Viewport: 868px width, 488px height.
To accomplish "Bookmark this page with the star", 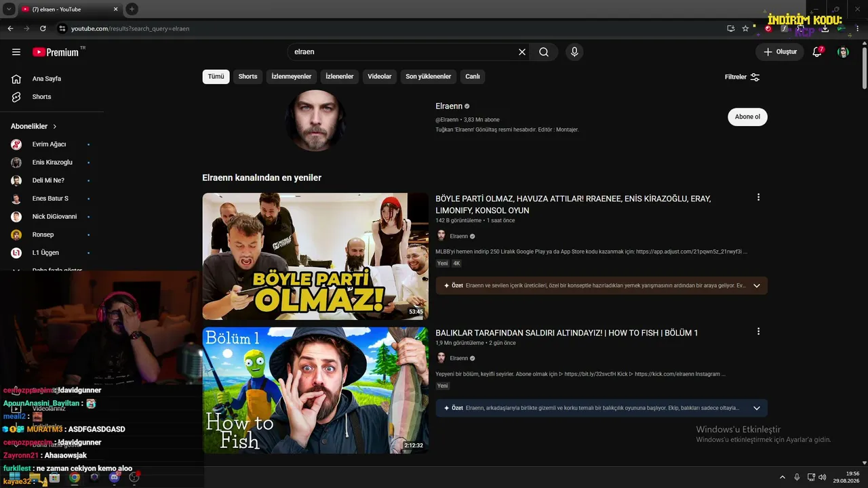I will click(745, 28).
